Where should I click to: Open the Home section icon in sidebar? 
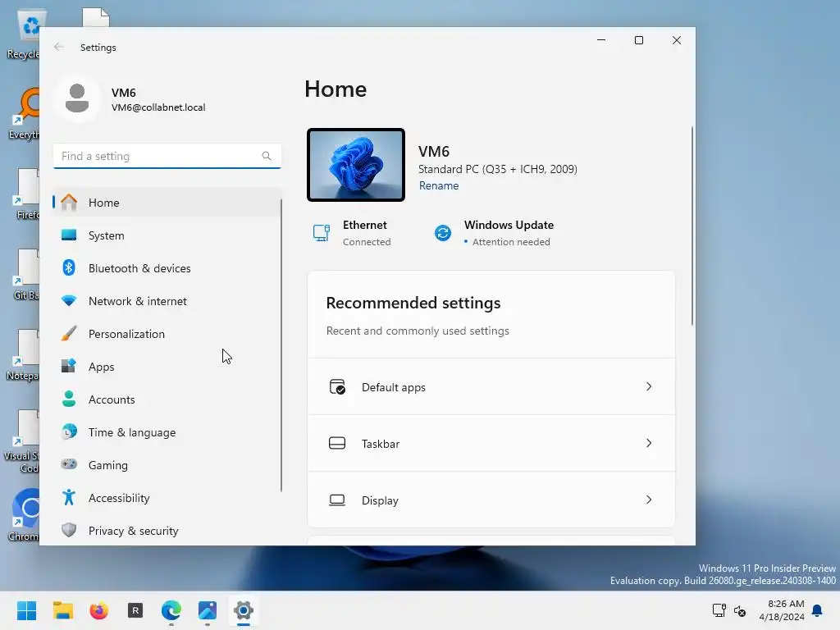pos(69,203)
